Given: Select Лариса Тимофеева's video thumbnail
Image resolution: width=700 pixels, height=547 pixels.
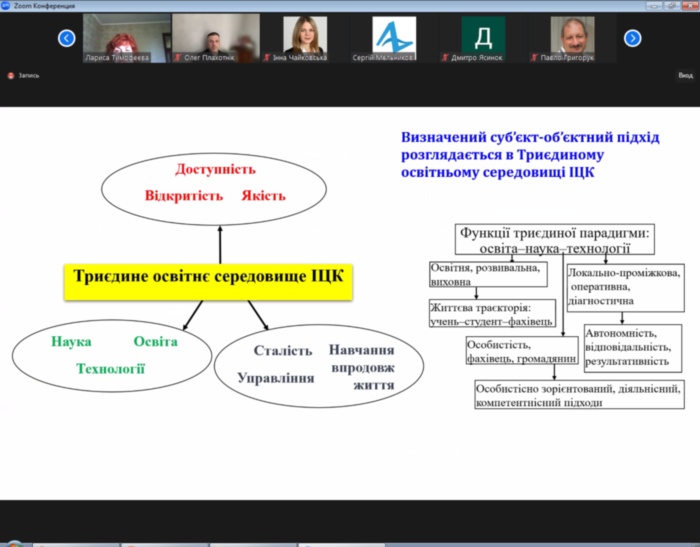Looking at the screenshot, I should point(126,38).
